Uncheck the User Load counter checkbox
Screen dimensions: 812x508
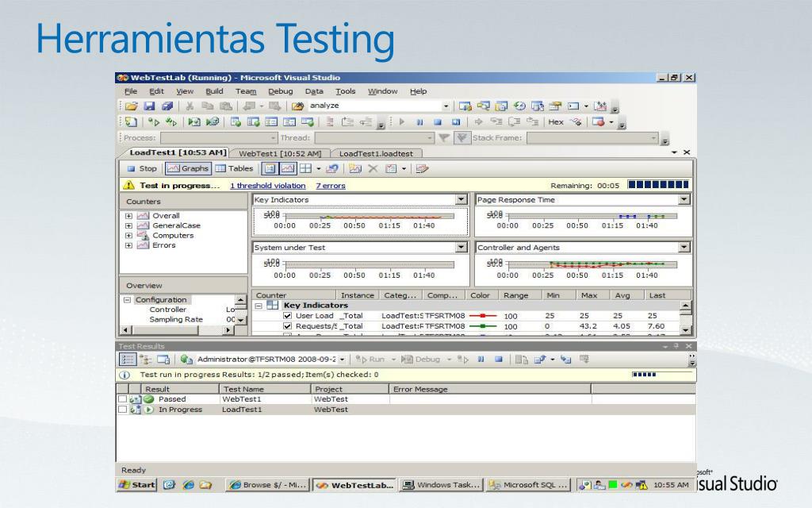click(287, 316)
